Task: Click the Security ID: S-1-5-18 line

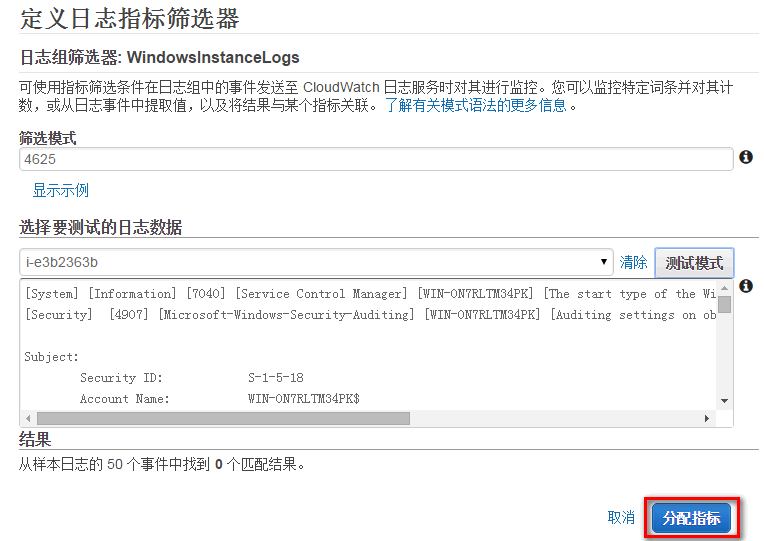Action: 192,378
